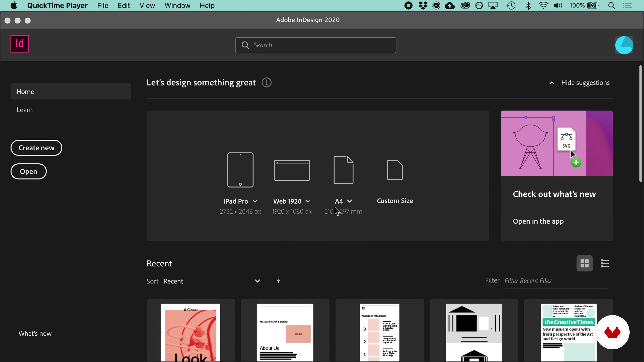The image size is (644, 362).
Task: Switch to grid view of recent files
Action: 584,263
